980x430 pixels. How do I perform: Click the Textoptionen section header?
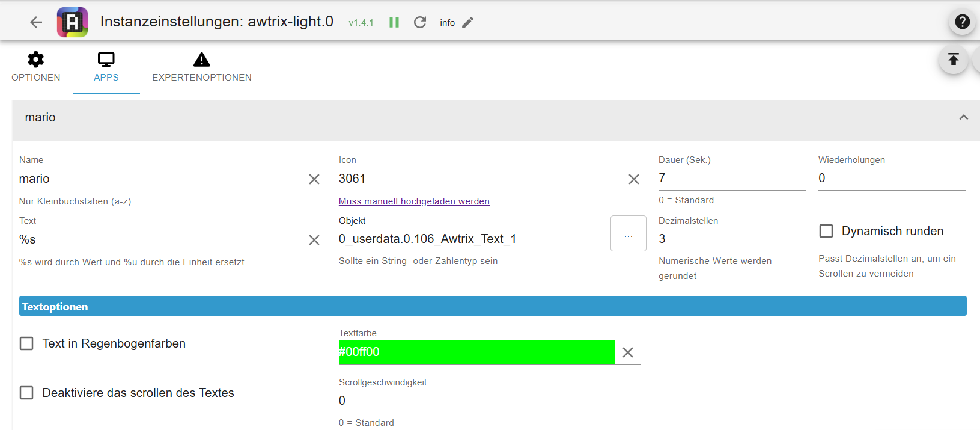[493, 306]
